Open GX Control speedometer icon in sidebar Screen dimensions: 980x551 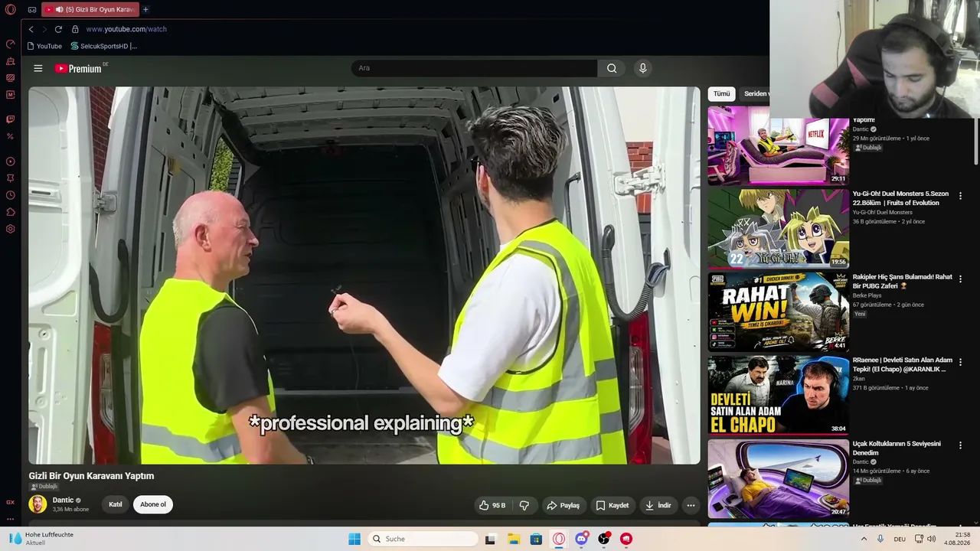click(x=11, y=44)
